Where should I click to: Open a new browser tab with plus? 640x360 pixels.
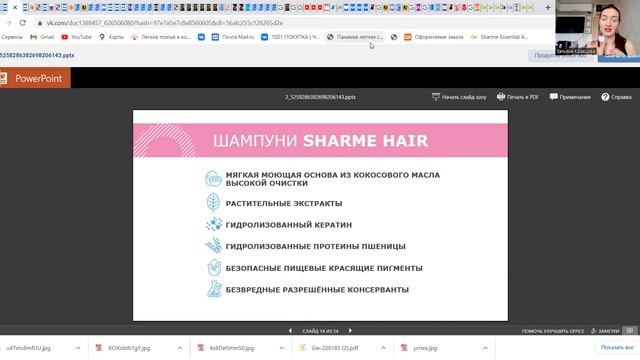pos(548,7)
